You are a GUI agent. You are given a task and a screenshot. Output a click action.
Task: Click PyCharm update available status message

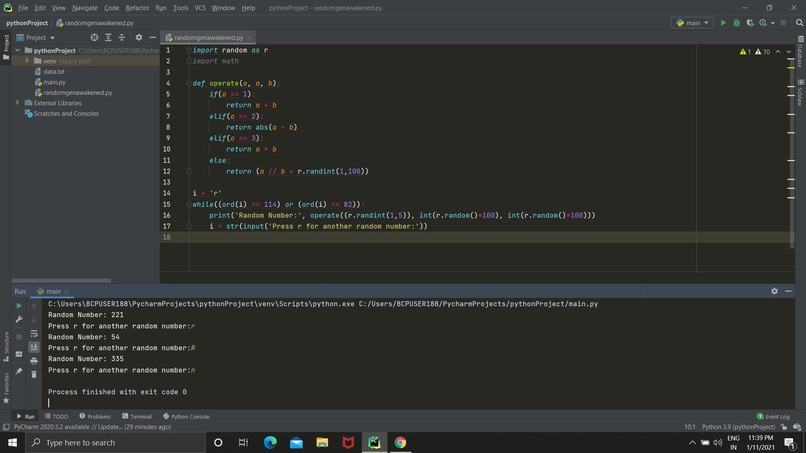[93, 427]
